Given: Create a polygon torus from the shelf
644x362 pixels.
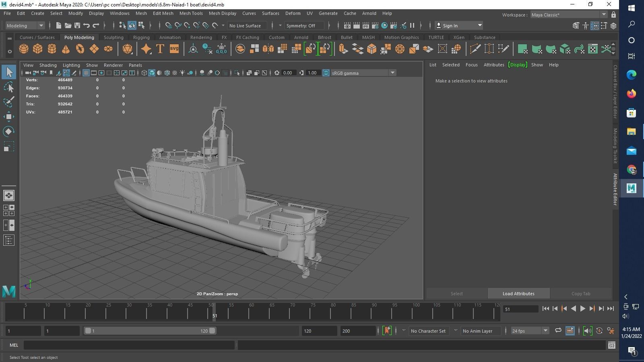Looking at the screenshot, I should (x=80, y=49).
